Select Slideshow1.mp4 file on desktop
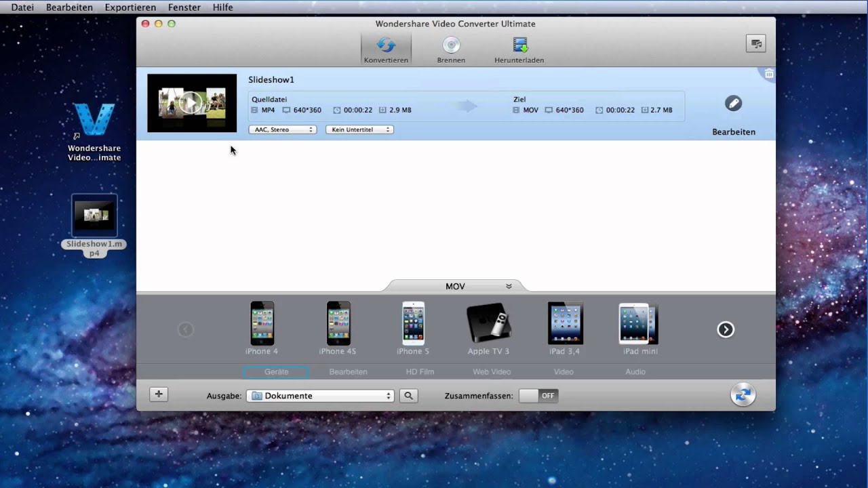The image size is (868, 488). click(94, 226)
